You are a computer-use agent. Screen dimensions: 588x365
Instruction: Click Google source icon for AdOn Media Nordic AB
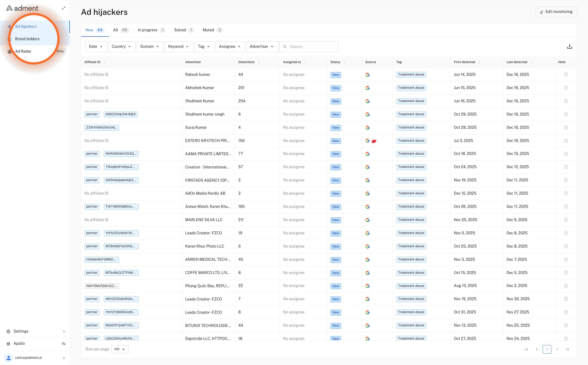[x=367, y=194]
